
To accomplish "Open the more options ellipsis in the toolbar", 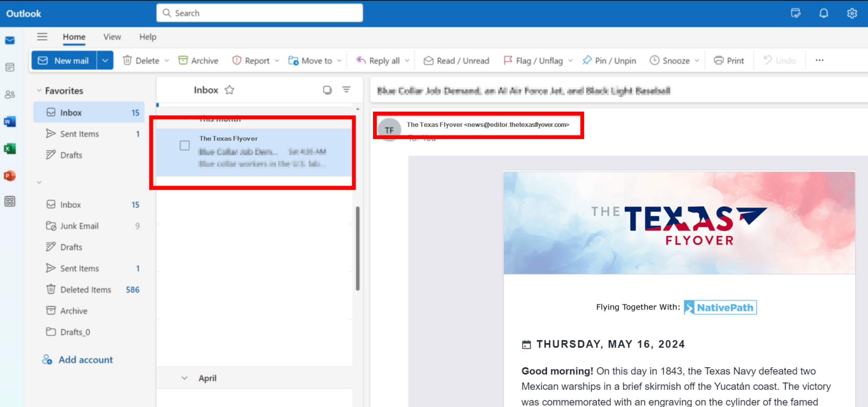I will tap(820, 60).
